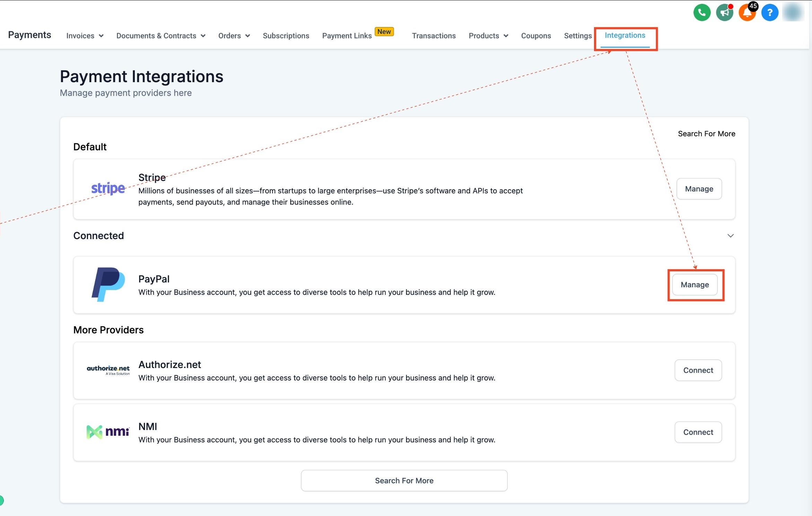Open the blurred user profile avatar
Viewport: 812px width, 516px height.
pos(793,12)
